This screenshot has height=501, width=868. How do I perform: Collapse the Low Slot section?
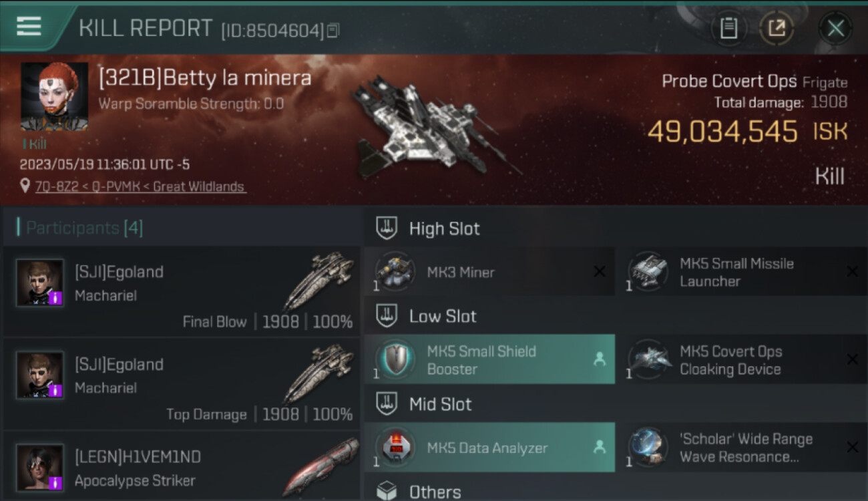(387, 316)
